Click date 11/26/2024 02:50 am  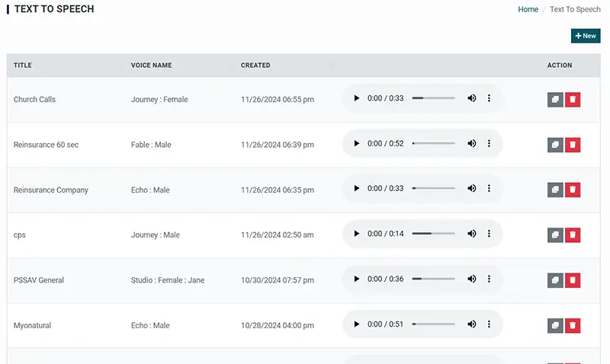[x=278, y=235]
